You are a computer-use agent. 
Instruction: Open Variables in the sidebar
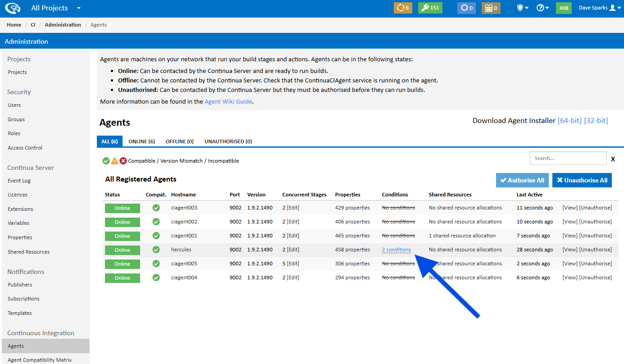tap(18, 223)
